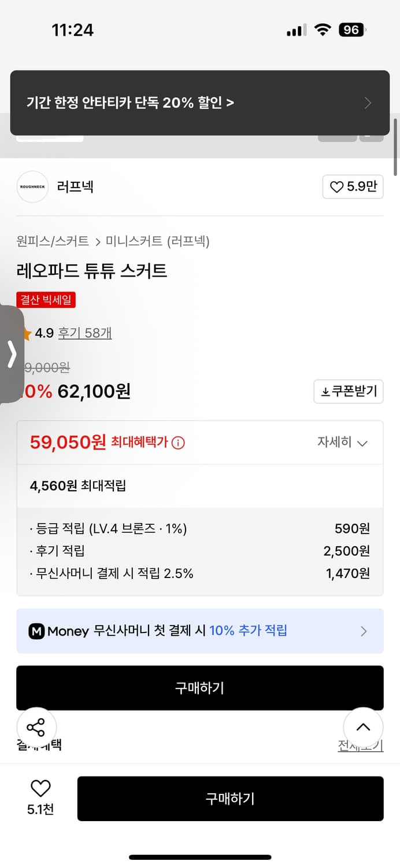
Task: Open the side panel arrow on the left edge
Action: (12, 354)
